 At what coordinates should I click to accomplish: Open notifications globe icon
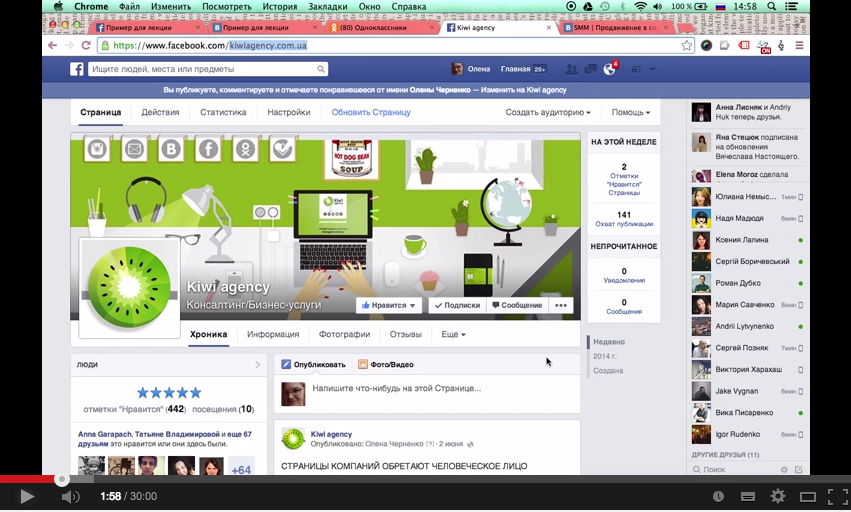point(609,69)
